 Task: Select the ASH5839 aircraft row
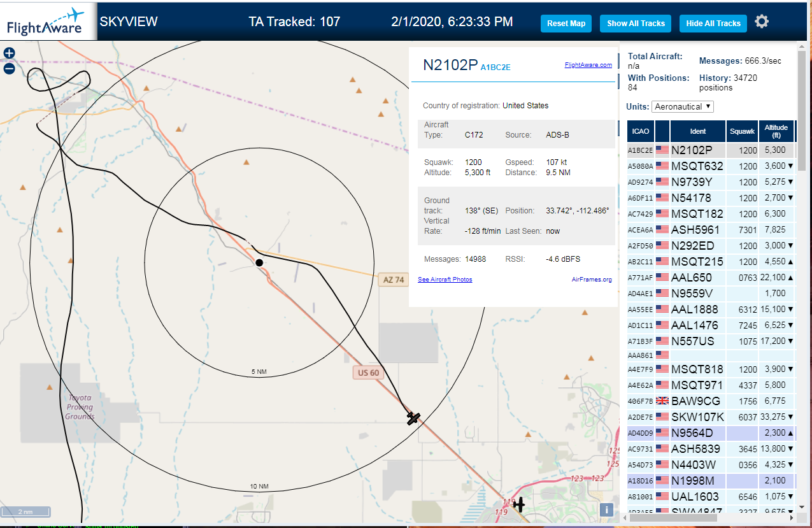coord(711,449)
